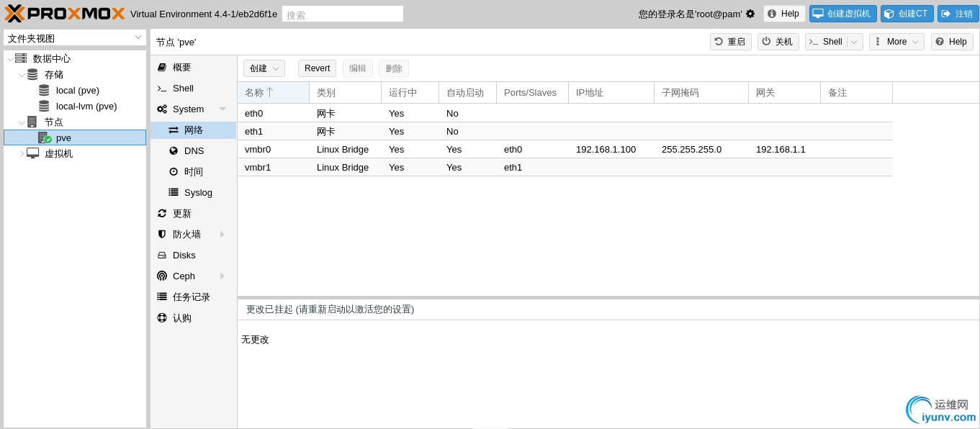Click the 搜索 search input field
Image resolution: width=980 pixels, height=429 pixels.
[x=343, y=14]
